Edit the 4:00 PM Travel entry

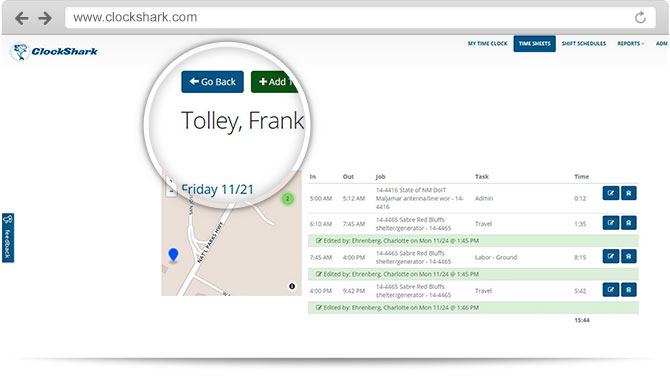click(x=611, y=290)
